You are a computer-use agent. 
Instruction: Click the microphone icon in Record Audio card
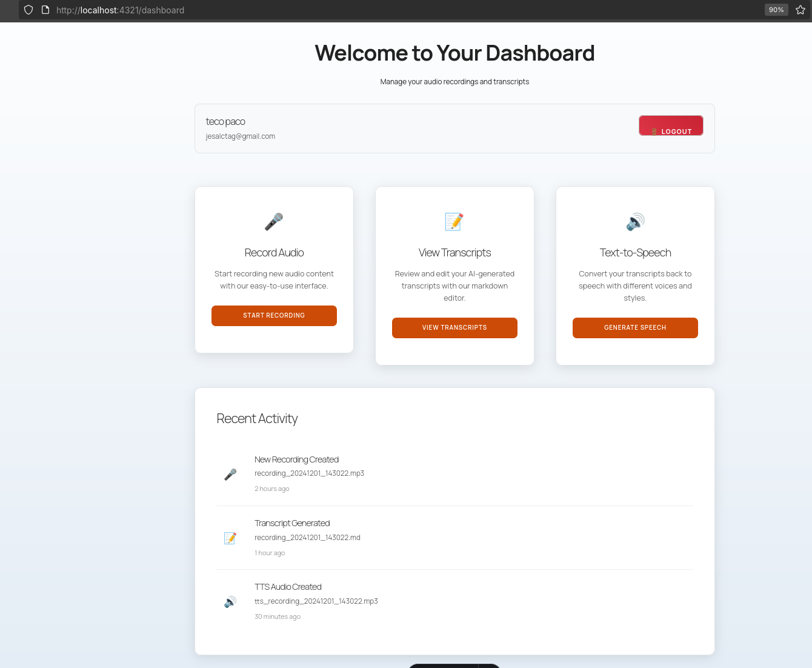click(274, 222)
